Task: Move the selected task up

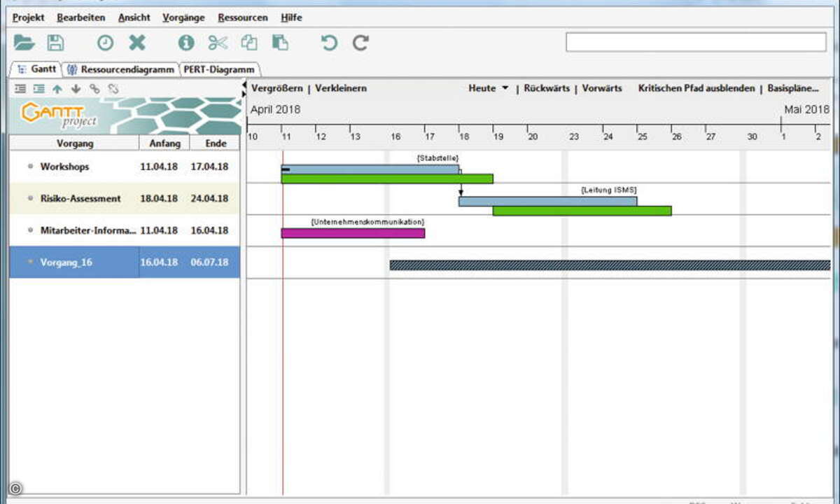Action: point(57,89)
